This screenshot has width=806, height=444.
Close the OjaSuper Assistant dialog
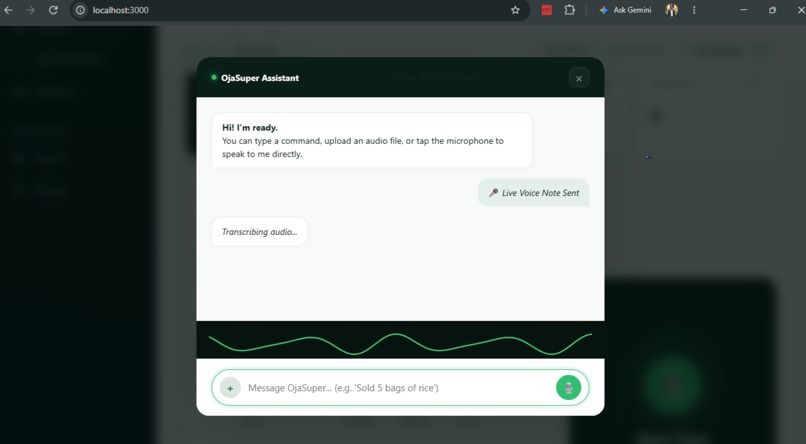pos(579,78)
